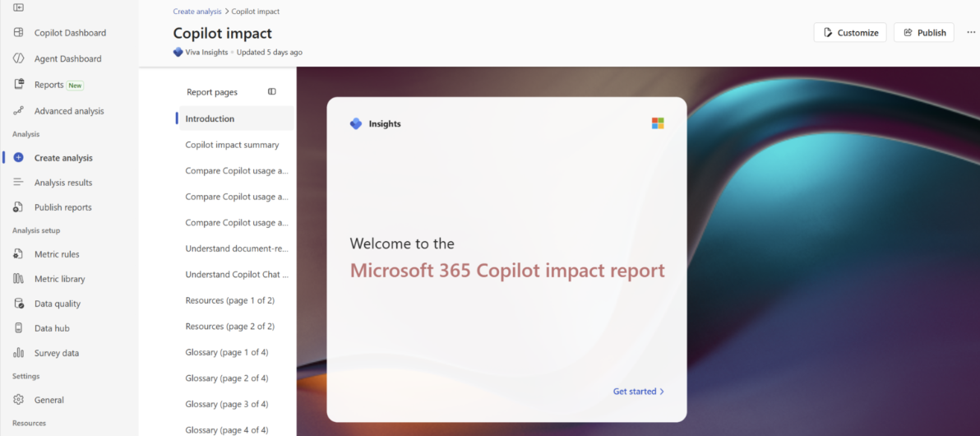
Task: Click the Viva Insights logo under title
Action: pyautogui.click(x=178, y=53)
